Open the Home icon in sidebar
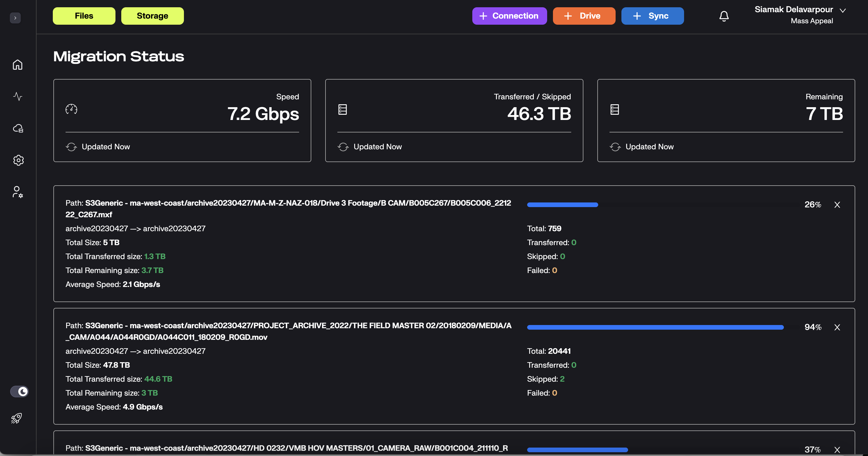The image size is (868, 456). click(17, 65)
